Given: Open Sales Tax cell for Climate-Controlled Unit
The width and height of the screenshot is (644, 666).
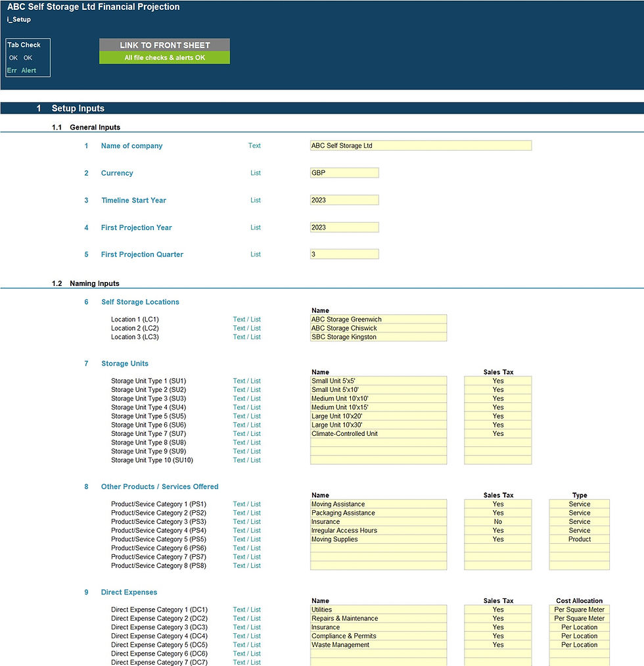Looking at the screenshot, I should [x=498, y=433].
